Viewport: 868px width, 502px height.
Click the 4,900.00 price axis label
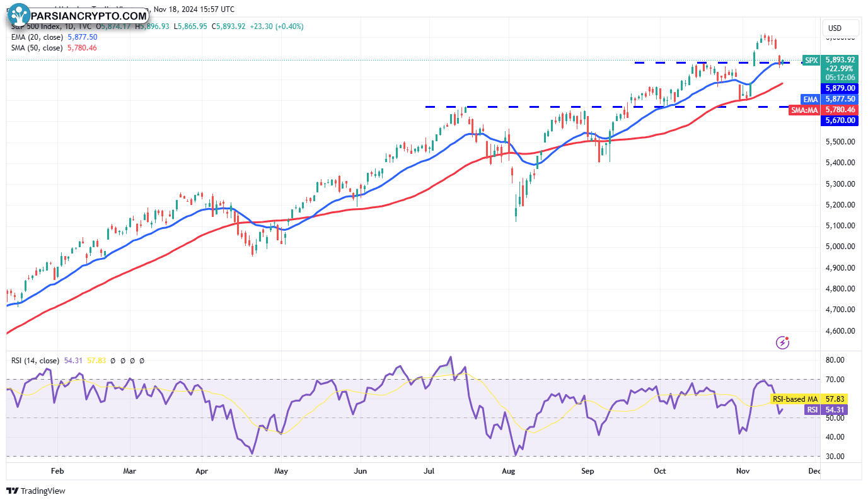pos(841,268)
